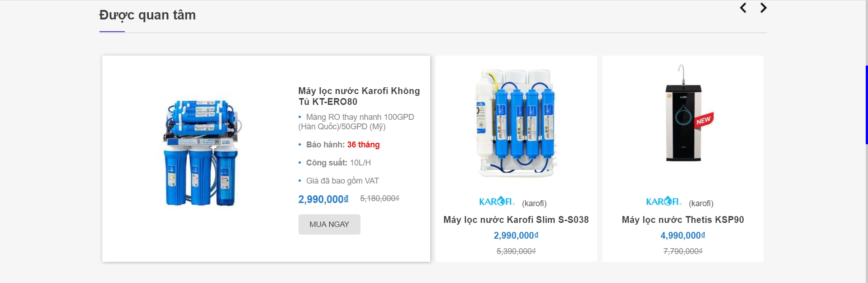This screenshot has width=868, height=283.
Task: Click the previous carousel arrow
Action: pyautogui.click(x=743, y=8)
